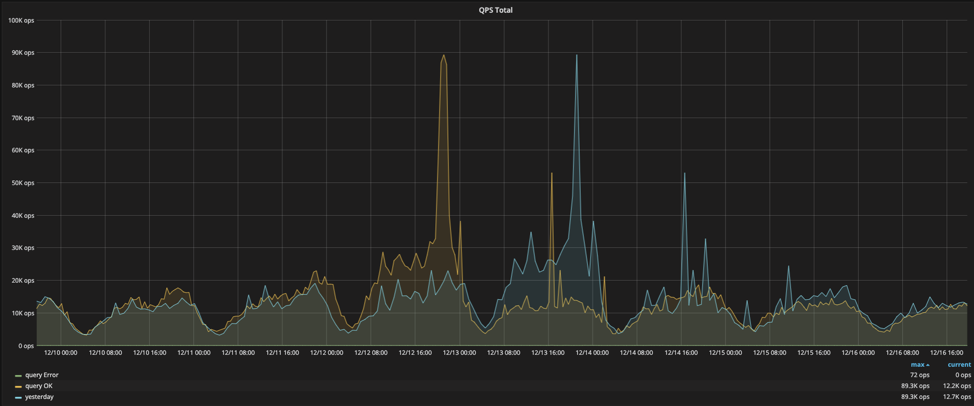Click the 12/11 08:00 time axis label
This screenshot has width=974, height=406.
click(x=239, y=353)
